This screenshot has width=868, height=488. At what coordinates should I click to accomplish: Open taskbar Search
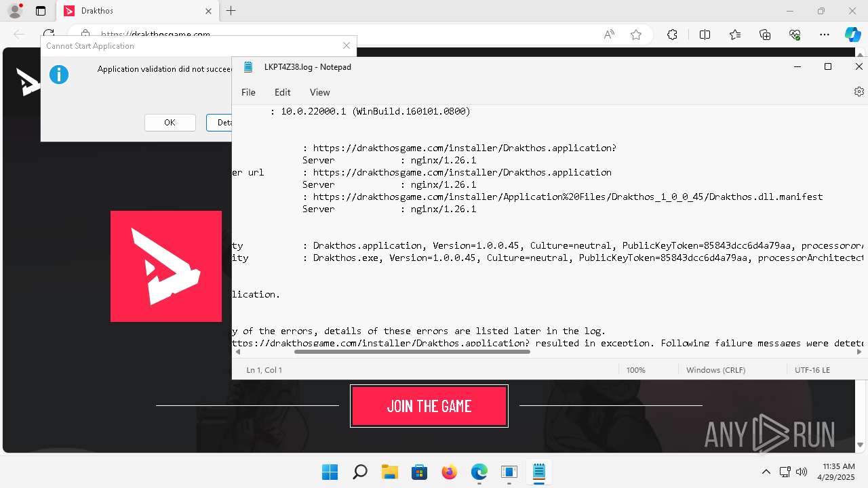pyautogui.click(x=360, y=472)
